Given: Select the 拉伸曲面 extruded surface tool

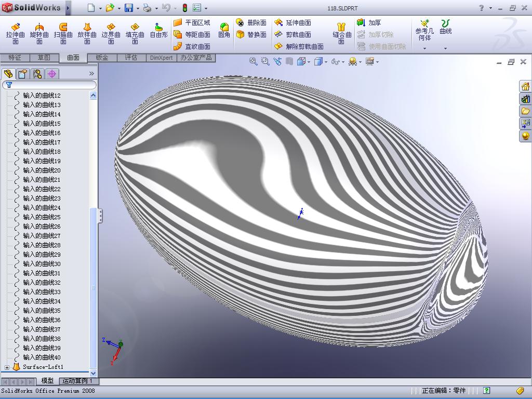Looking at the screenshot, I should (15, 34).
